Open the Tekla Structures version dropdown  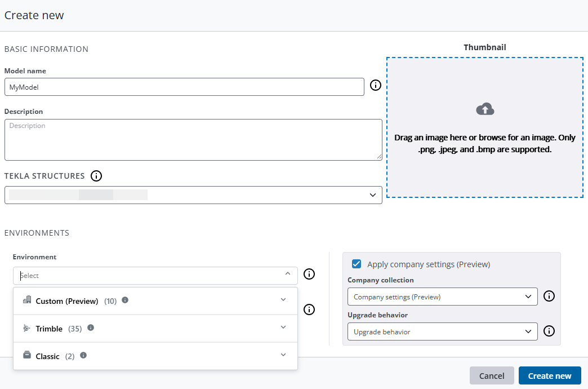(193, 195)
